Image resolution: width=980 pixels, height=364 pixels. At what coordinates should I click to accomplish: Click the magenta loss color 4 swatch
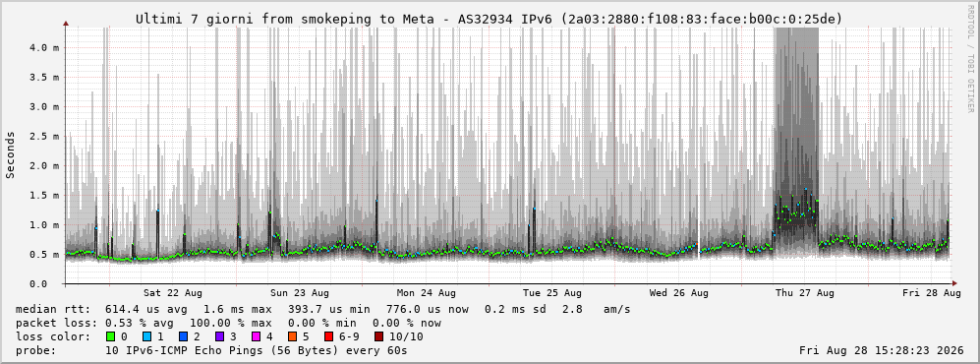tap(255, 336)
